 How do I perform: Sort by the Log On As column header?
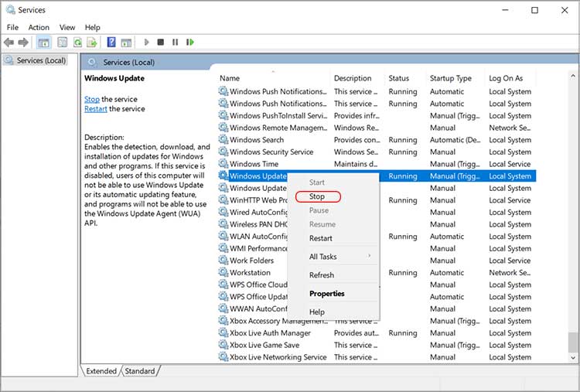[512, 78]
